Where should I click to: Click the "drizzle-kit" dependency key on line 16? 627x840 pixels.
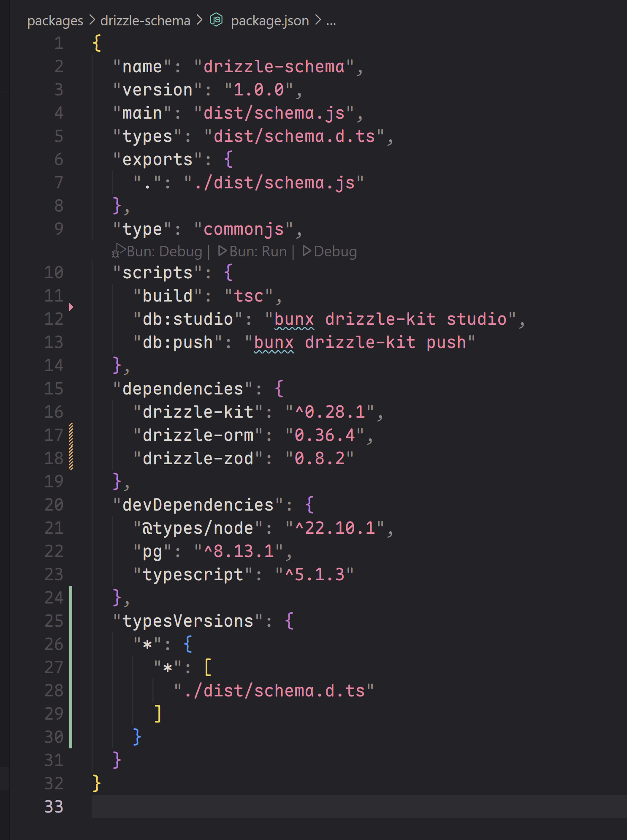198,412
